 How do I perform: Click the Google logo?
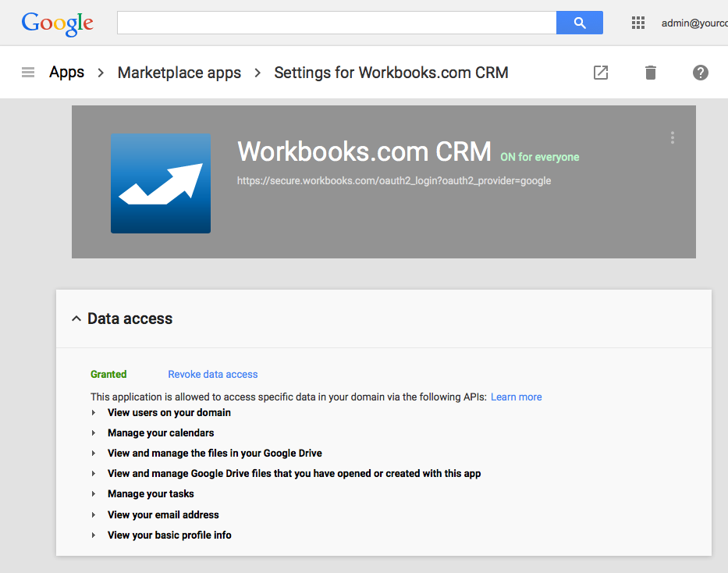57,23
